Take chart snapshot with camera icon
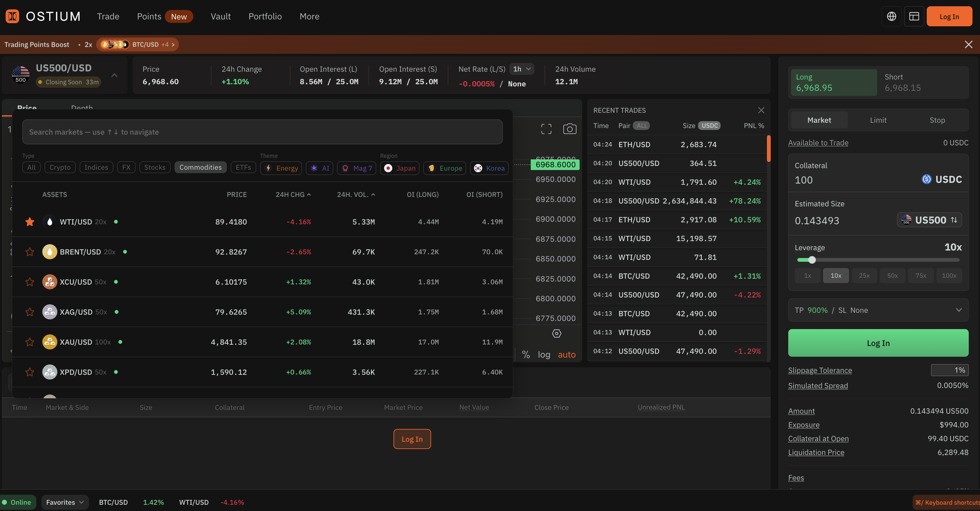 pos(570,129)
